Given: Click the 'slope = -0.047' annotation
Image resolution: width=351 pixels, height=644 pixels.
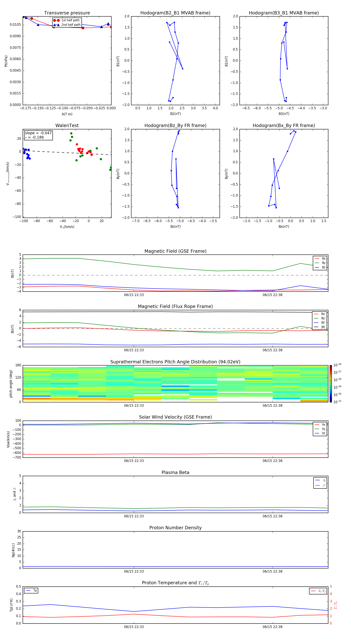Looking at the screenshot, I should click(x=38, y=133).
